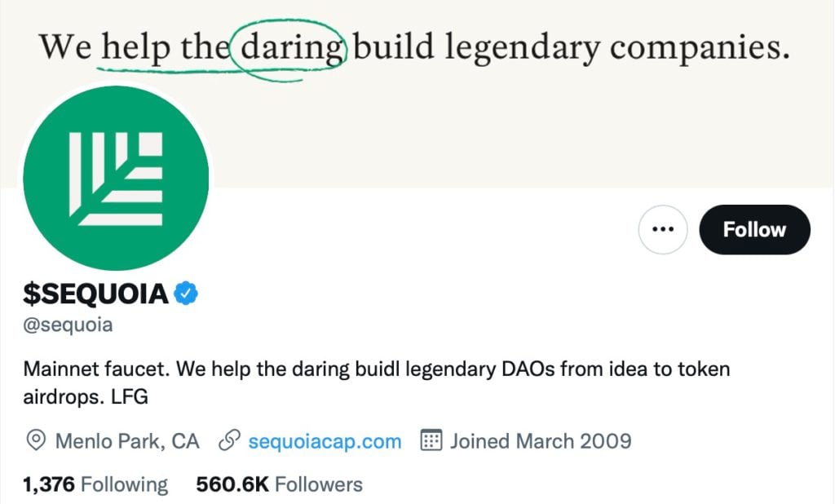The width and height of the screenshot is (835, 504).
Task: Open the three-dot more options menu
Action: point(662,230)
